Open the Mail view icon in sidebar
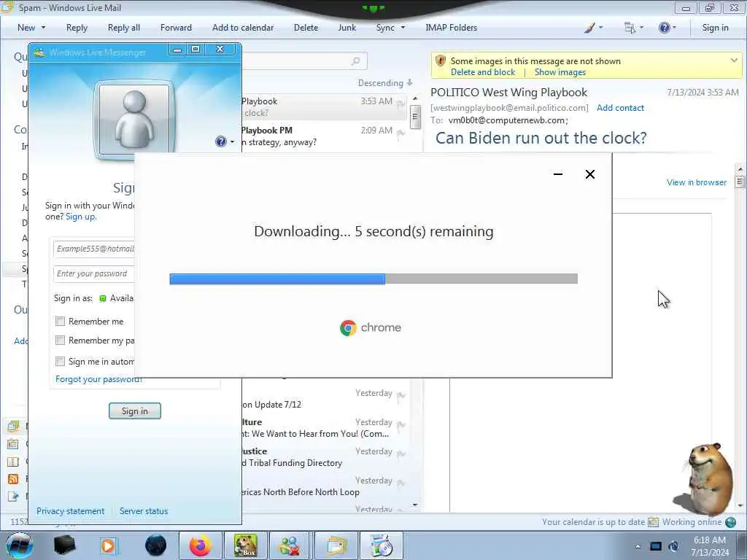Viewport: 747px width, 560px height. [x=13, y=426]
